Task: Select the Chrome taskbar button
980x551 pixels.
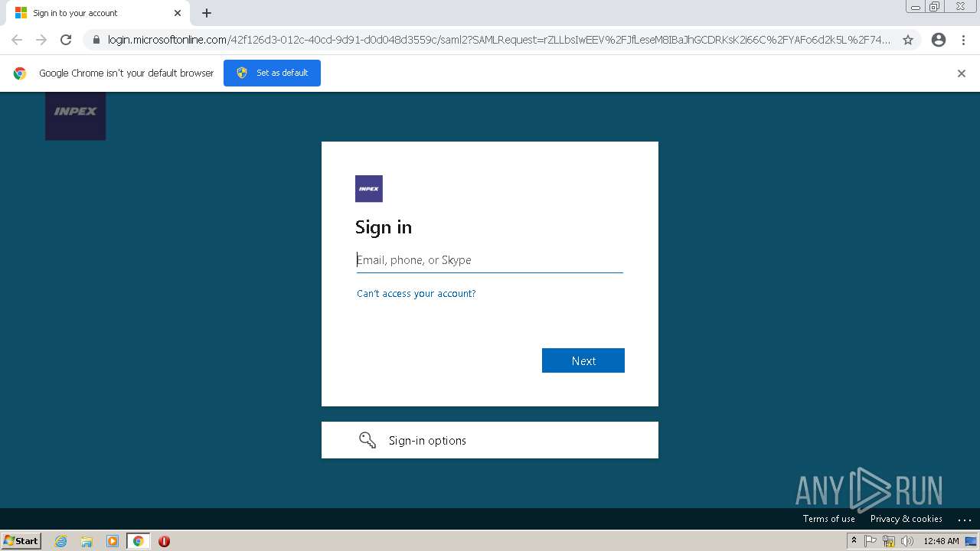Action: click(x=138, y=541)
